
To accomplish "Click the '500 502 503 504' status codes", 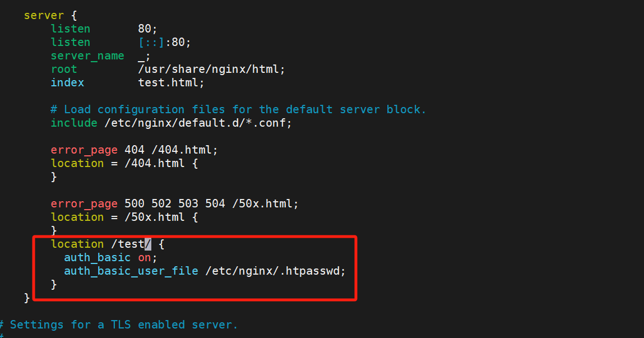I will click(x=175, y=203).
